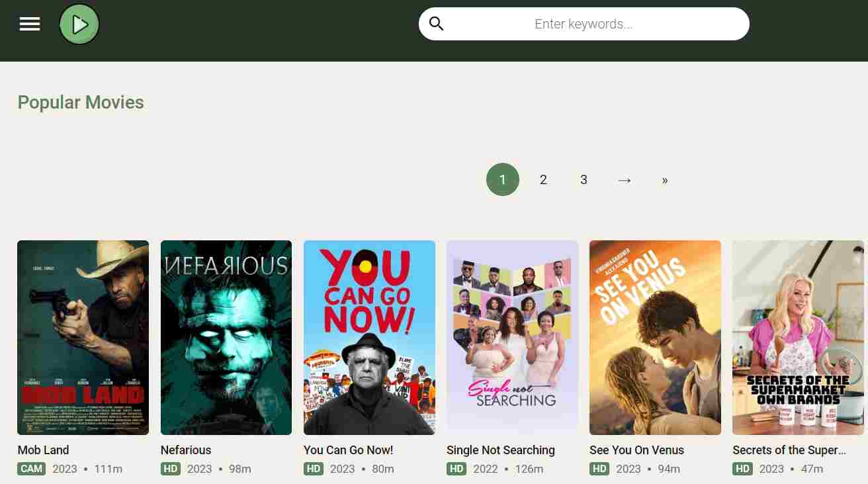This screenshot has width=868, height=484.
Task: Select page 1 in pagination
Action: (x=503, y=179)
